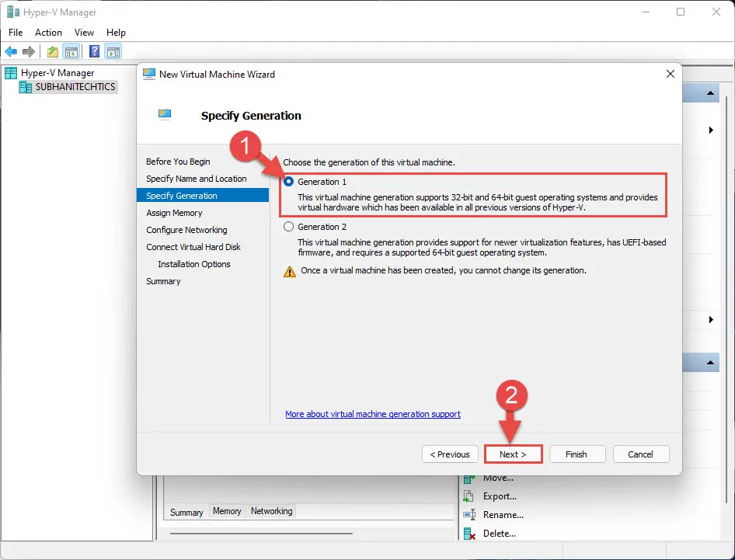Click the Export action icon

(469, 496)
